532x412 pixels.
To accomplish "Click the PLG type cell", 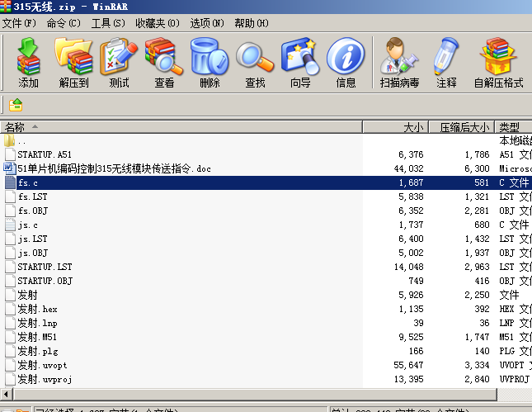I will [516, 351].
